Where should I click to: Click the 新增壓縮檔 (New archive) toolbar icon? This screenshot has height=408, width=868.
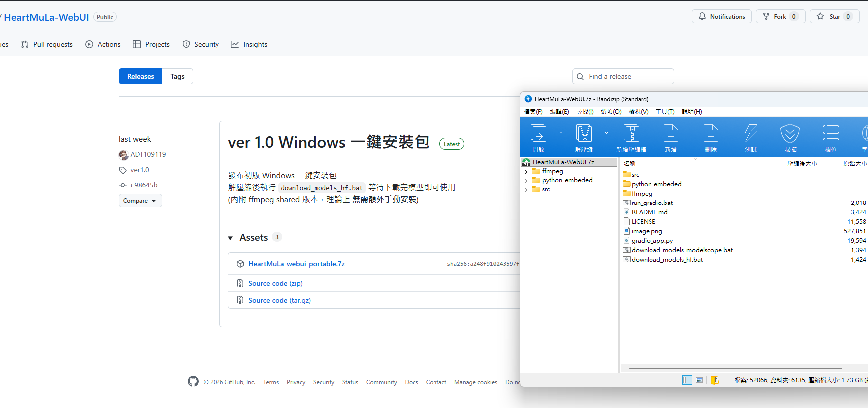pyautogui.click(x=631, y=134)
